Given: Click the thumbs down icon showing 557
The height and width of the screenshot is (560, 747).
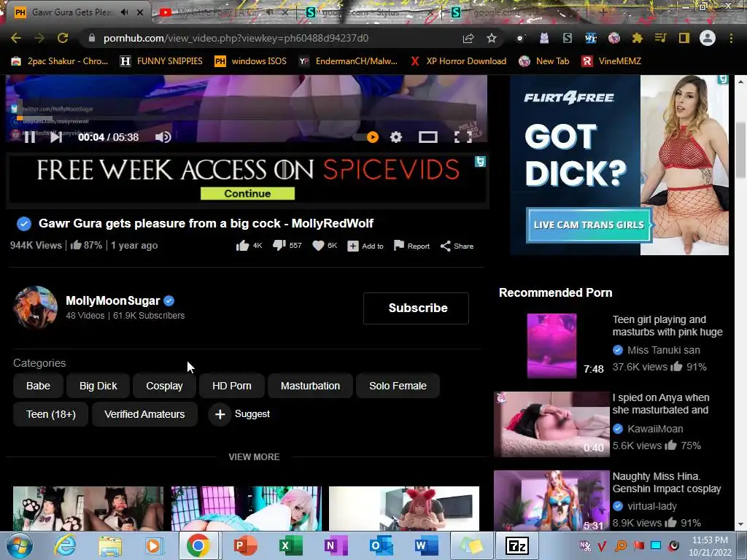Looking at the screenshot, I should [x=279, y=246].
